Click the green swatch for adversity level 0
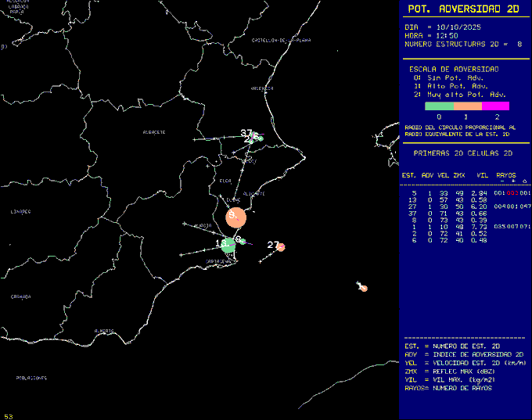 (439, 106)
